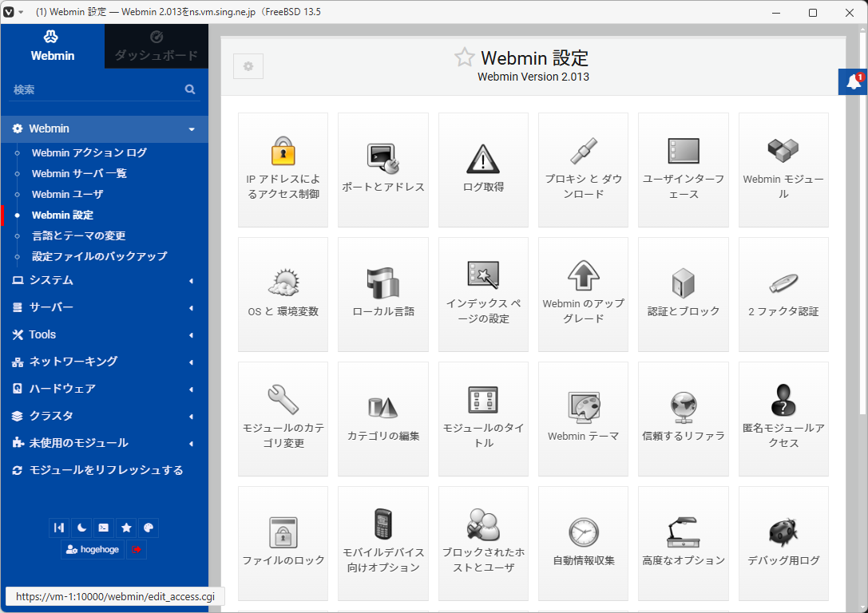Expand the クラスタ category

pyautogui.click(x=105, y=416)
